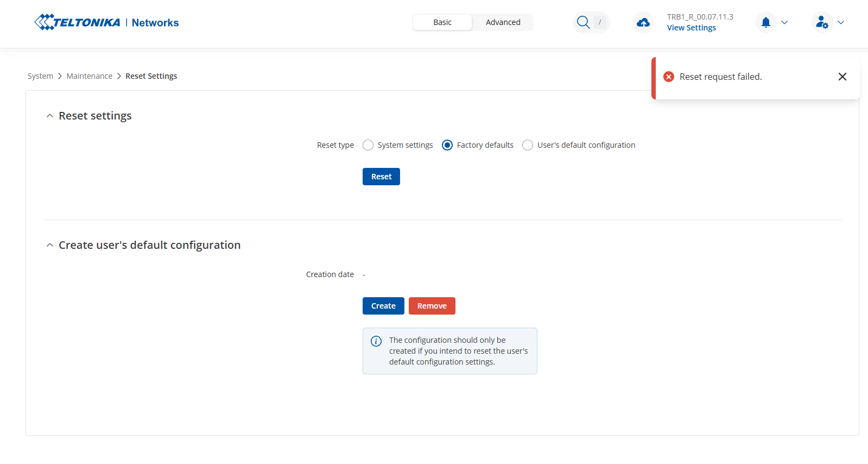Viewport: 868px width, 464px height.
Task: Click Reset Settings breadcrumb
Action: click(x=151, y=76)
